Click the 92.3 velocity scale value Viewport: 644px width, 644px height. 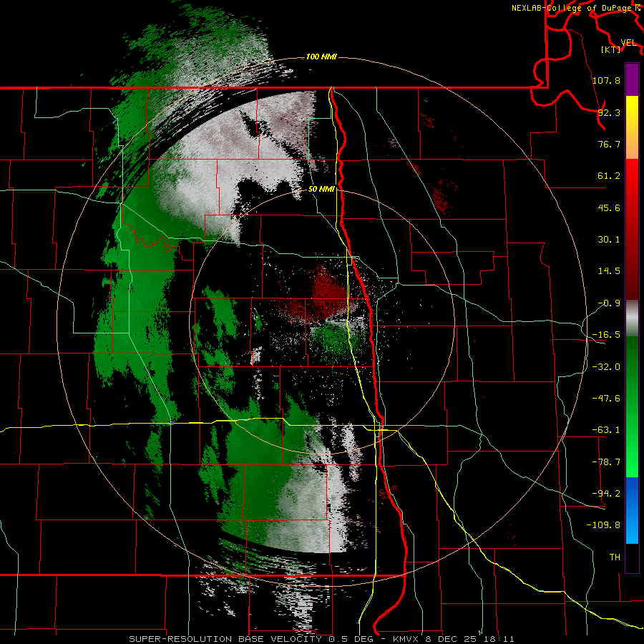click(x=609, y=112)
